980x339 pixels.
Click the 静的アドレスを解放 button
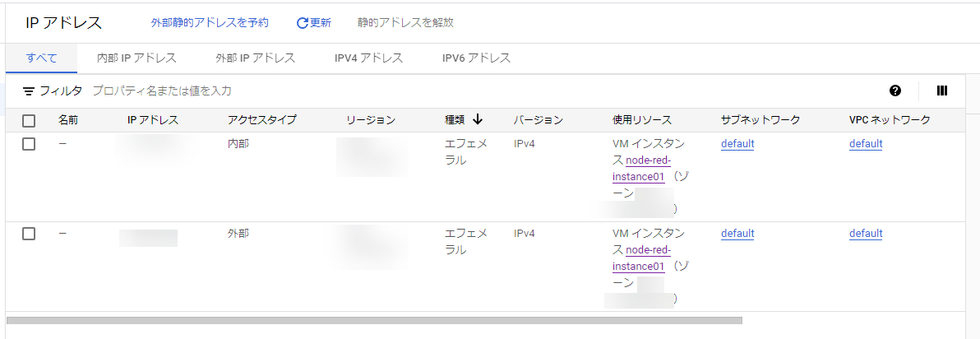coord(405,23)
